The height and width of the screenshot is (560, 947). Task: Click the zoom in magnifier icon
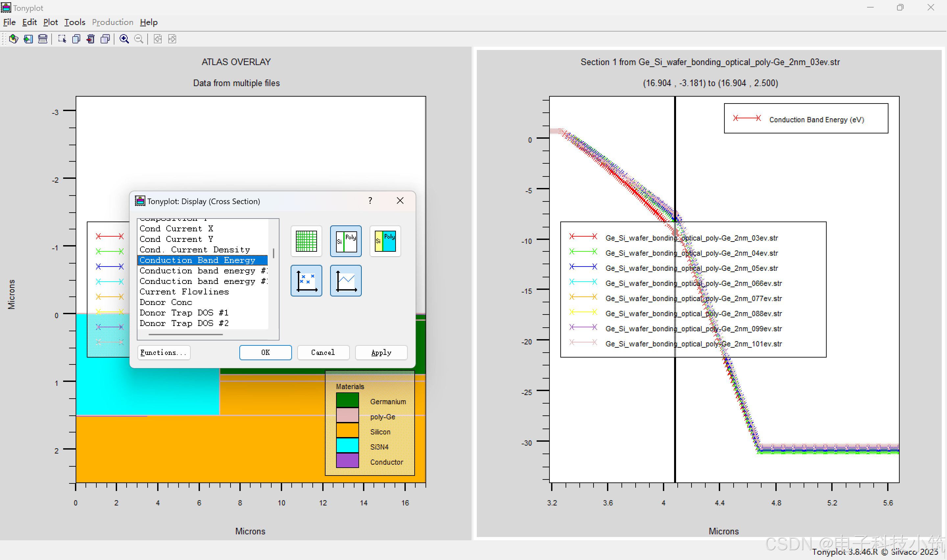(x=124, y=39)
